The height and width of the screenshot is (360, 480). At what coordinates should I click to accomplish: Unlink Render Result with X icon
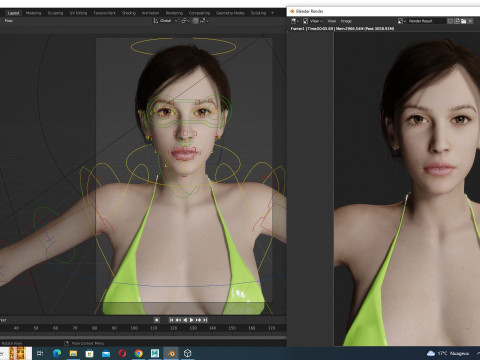coord(470,21)
